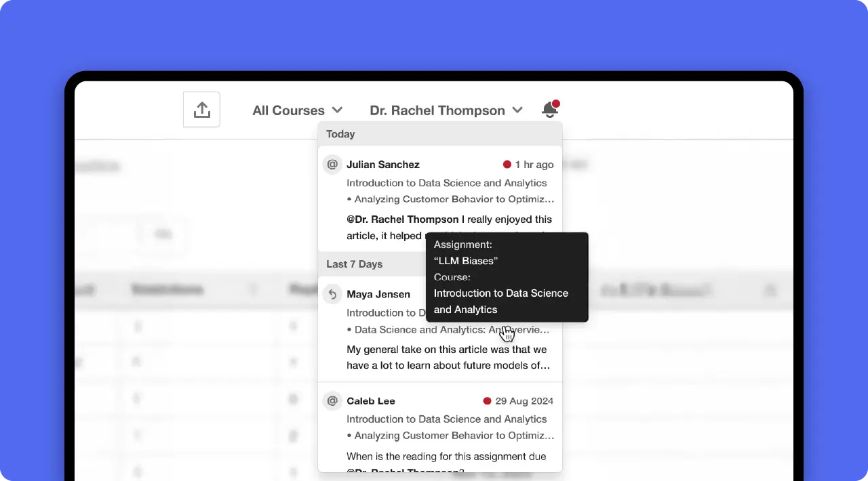Viewport: 868px width, 481px height.
Task: Click the "LLM Biases" tooltip text
Action: 466,261
